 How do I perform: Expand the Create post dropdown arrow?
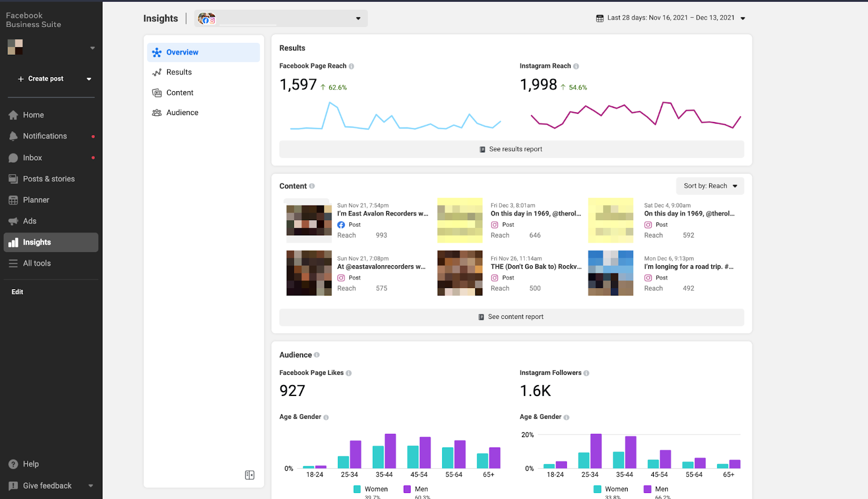pyautogui.click(x=88, y=79)
